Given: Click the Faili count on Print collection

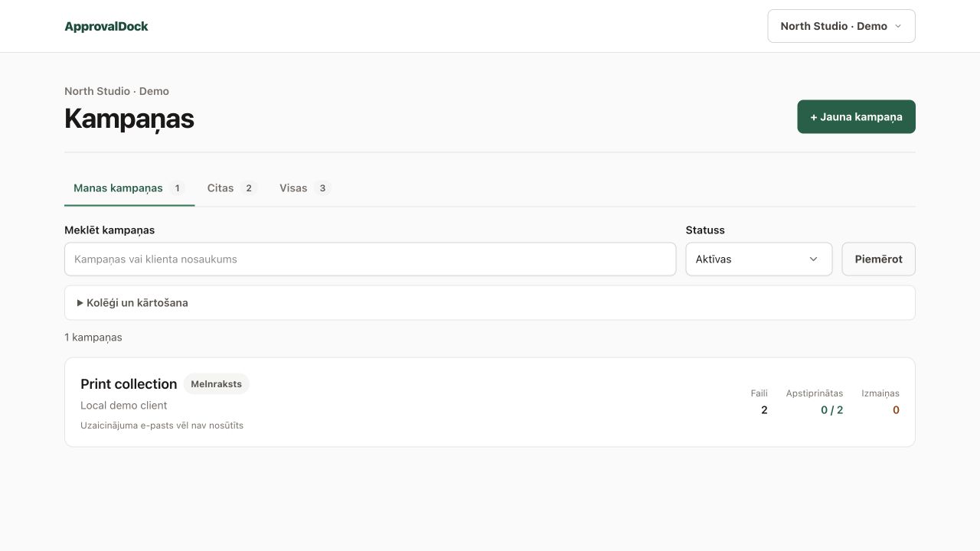Looking at the screenshot, I should click(764, 410).
